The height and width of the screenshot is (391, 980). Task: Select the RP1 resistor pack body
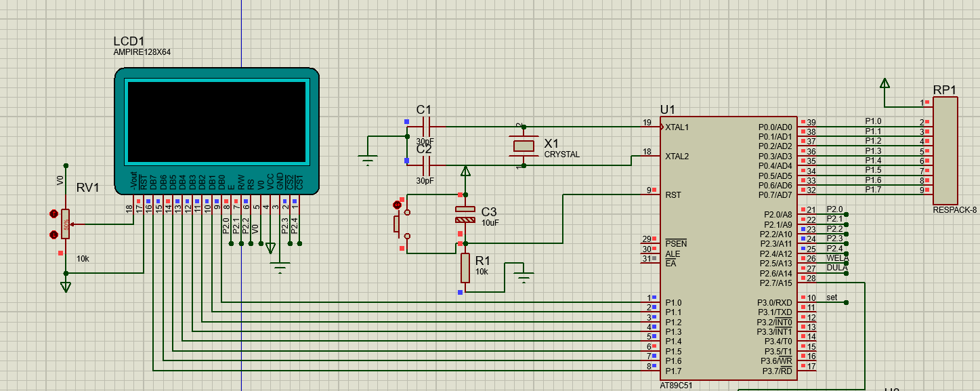pos(945,150)
